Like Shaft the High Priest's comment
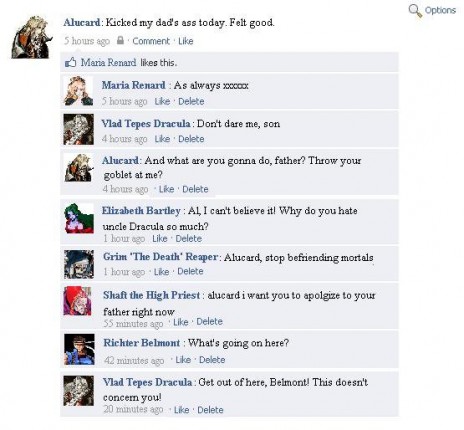Image resolution: width=464 pixels, height=430 pixels. click(x=181, y=322)
